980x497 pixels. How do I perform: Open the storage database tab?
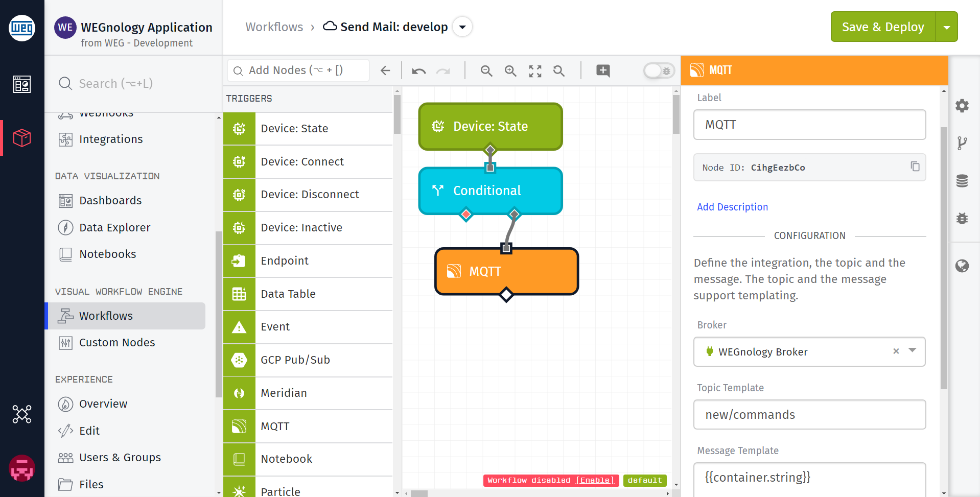pos(962,181)
